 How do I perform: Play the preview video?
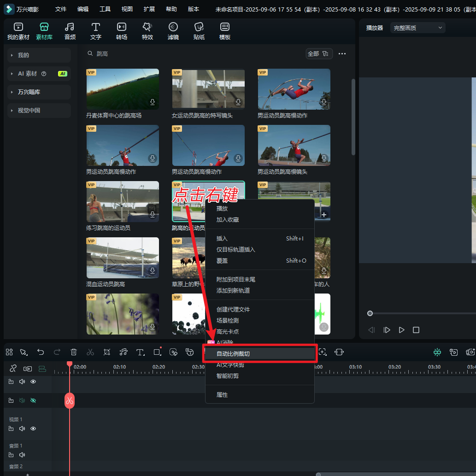pos(401,330)
